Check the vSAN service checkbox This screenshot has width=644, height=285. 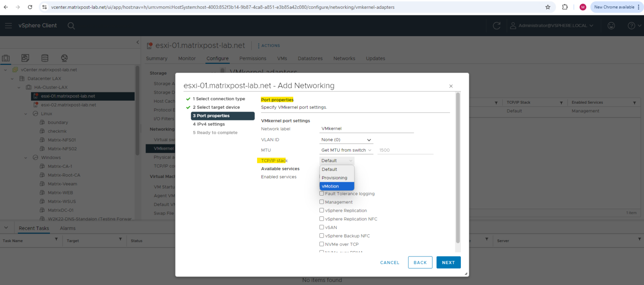point(322,227)
